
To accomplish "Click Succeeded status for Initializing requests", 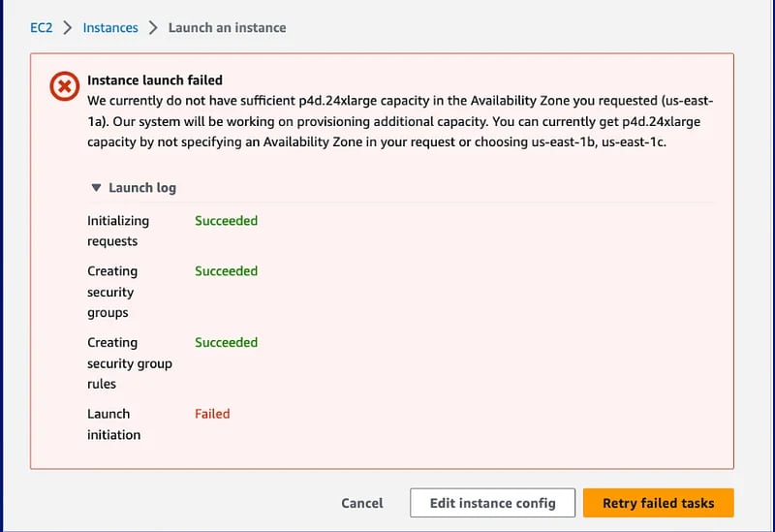I will [x=226, y=221].
